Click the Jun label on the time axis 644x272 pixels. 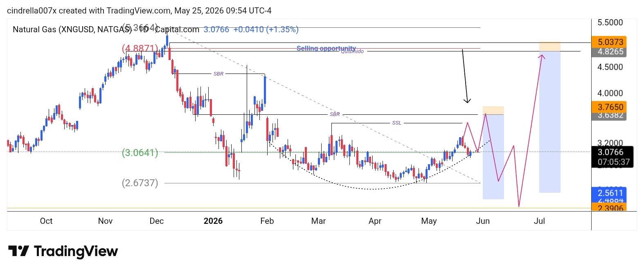point(483,221)
